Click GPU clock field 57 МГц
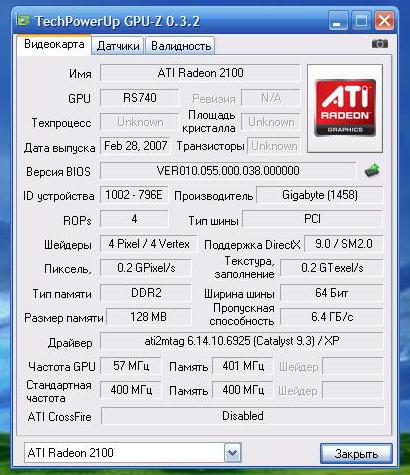The width and height of the screenshot is (410, 475). tap(130, 366)
